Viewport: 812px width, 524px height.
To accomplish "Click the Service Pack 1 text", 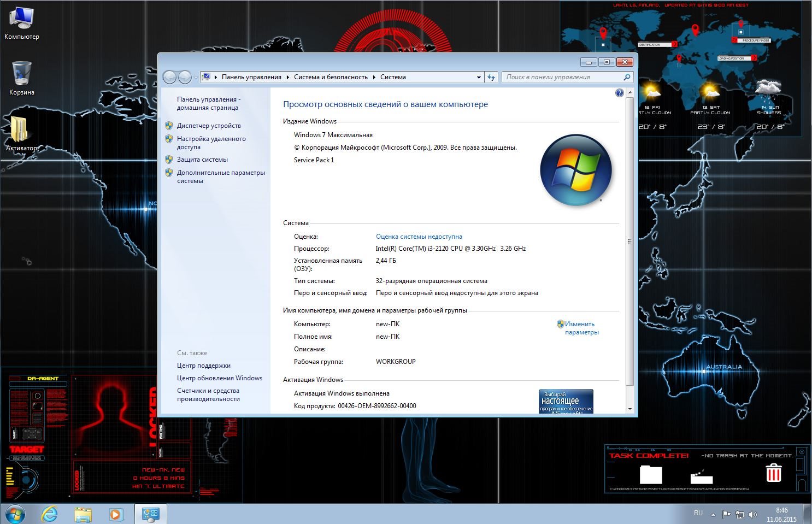I will coord(314,160).
